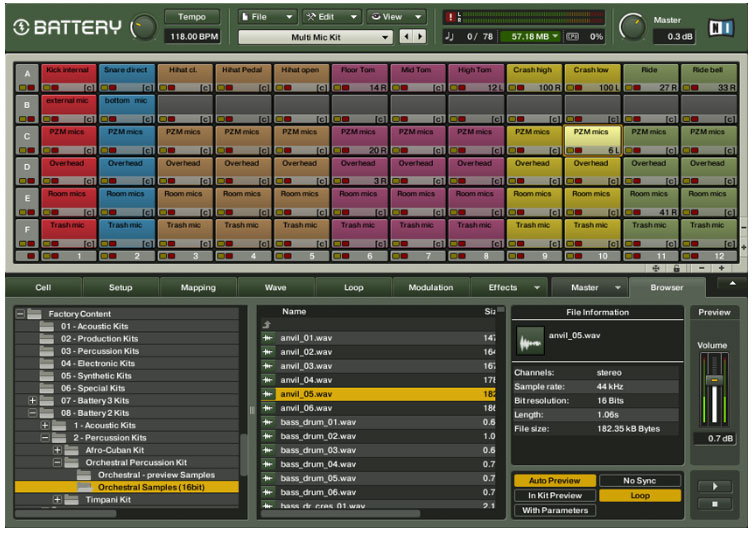Collapse the edit pane with up arrow
Screen dimensions: 754x535
click(x=732, y=284)
